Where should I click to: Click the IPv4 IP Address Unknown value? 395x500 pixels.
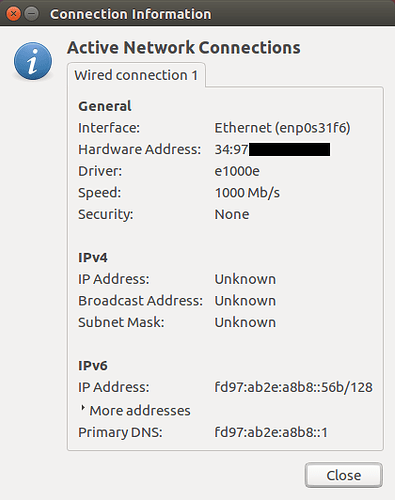245,279
